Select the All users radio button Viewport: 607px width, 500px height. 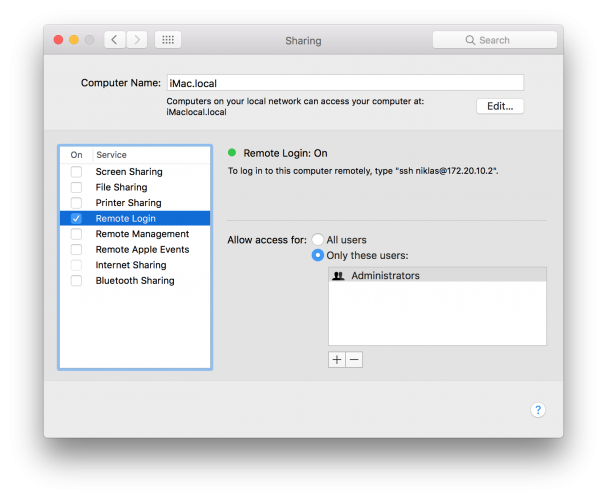318,240
